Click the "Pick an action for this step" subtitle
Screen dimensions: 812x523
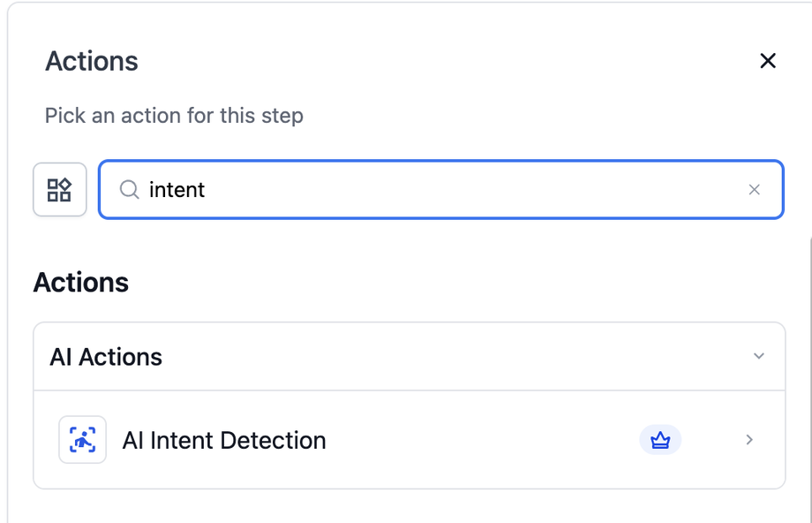click(x=174, y=116)
